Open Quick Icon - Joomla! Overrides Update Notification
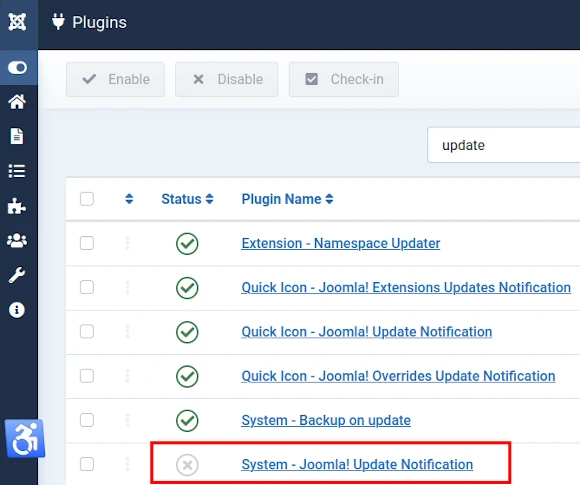Viewport: 580px width, 485px height. click(398, 376)
